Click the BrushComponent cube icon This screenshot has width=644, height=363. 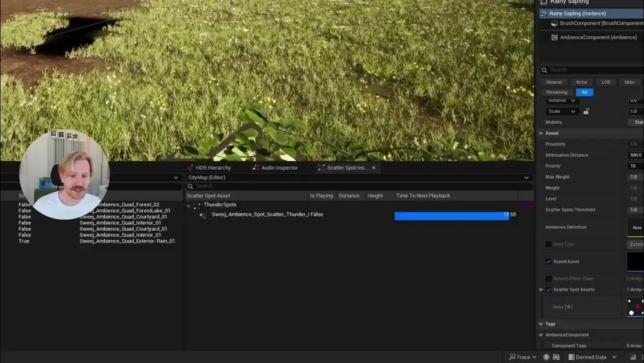(x=554, y=23)
